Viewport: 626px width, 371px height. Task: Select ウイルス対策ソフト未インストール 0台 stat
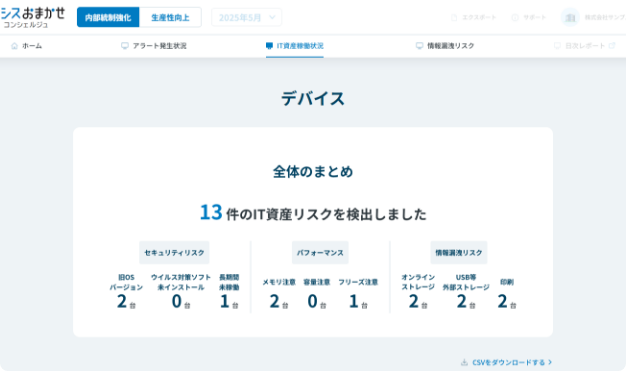point(181,292)
